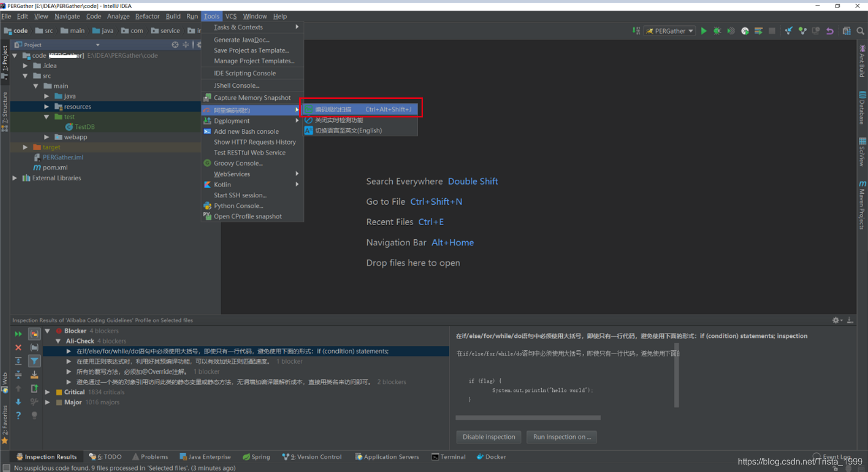The width and height of the screenshot is (868, 472).
Task: Toggle the 2: Favorites side tool window
Action: click(x=5, y=425)
